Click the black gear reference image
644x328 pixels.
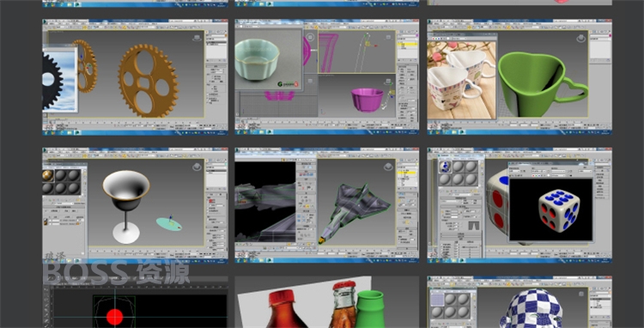click(x=59, y=80)
